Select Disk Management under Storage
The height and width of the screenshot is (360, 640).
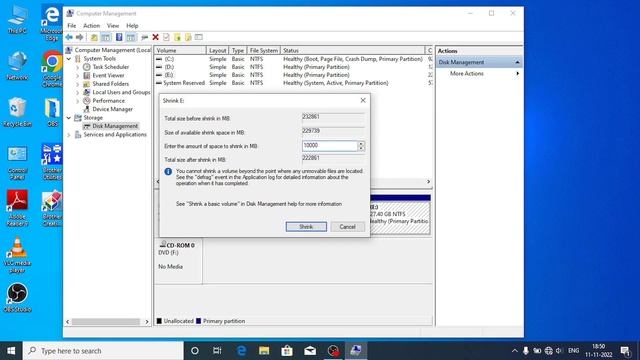tap(115, 126)
